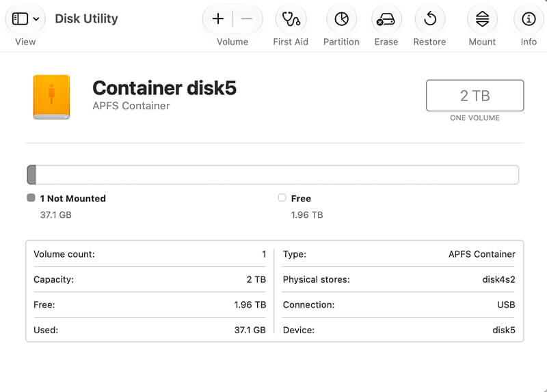This screenshot has width=547, height=392.
Task: Click the 'Container disk5' title
Action: click(x=164, y=88)
